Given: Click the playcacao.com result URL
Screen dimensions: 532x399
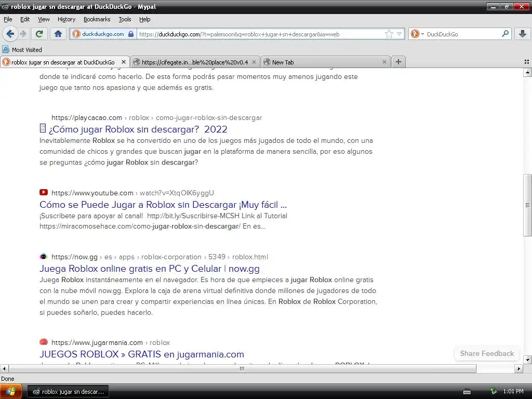Looking at the screenshot, I should tap(157, 118).
